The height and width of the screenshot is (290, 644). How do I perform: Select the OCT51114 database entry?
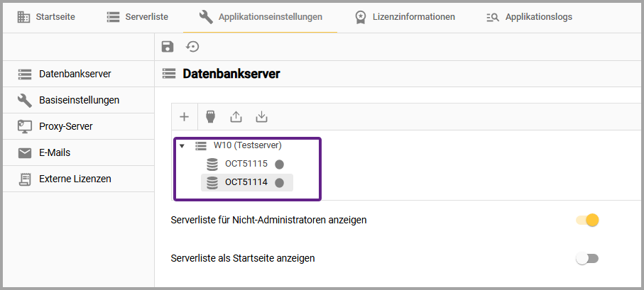(246, 183)
